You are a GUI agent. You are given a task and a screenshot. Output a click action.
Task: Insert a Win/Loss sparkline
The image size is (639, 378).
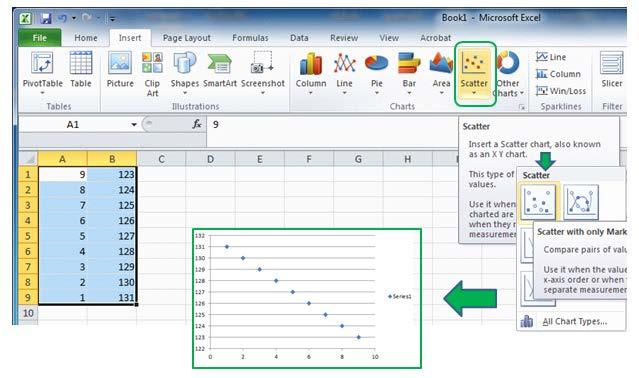click(561, 91)
